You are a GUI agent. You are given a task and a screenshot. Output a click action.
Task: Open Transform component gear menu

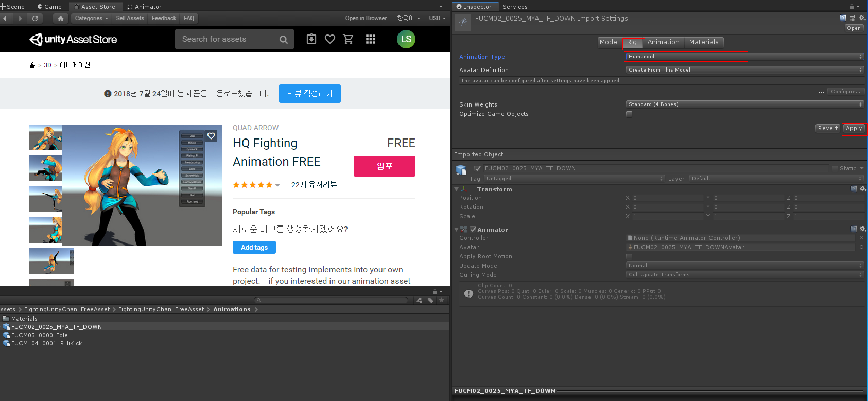pos(863,189)
